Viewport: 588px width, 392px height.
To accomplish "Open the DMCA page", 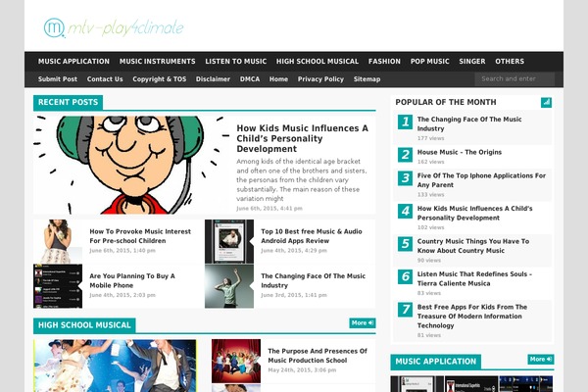I will coord(250,79).
